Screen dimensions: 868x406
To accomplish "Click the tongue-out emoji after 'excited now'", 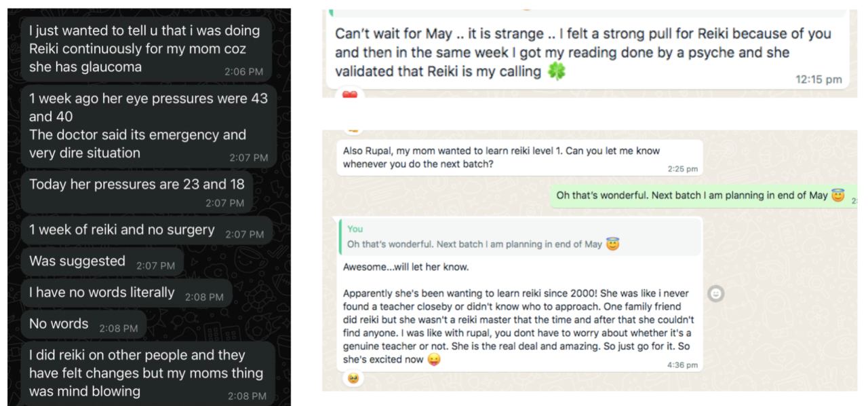I will (434, 359).
